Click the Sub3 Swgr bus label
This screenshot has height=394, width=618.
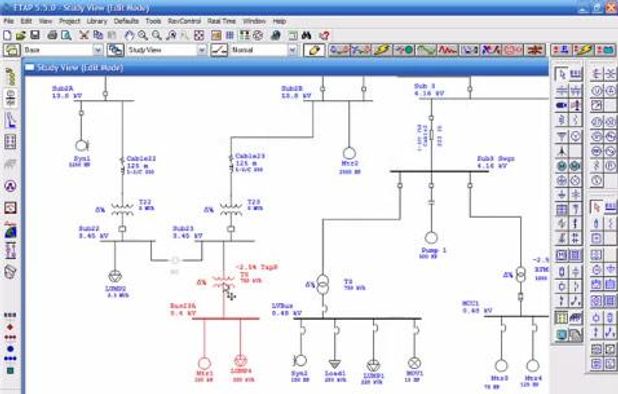click(x=495, y=158)
